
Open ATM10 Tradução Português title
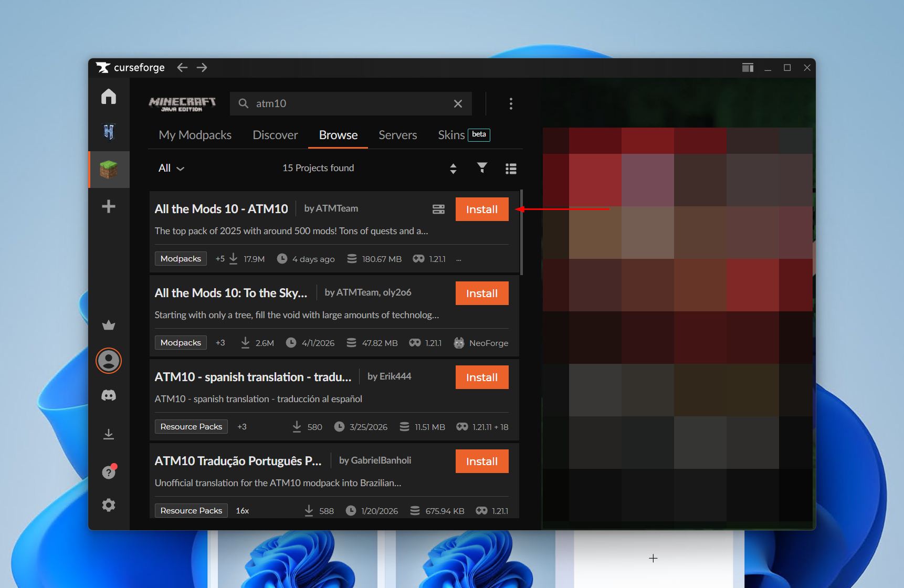[238, 461]
